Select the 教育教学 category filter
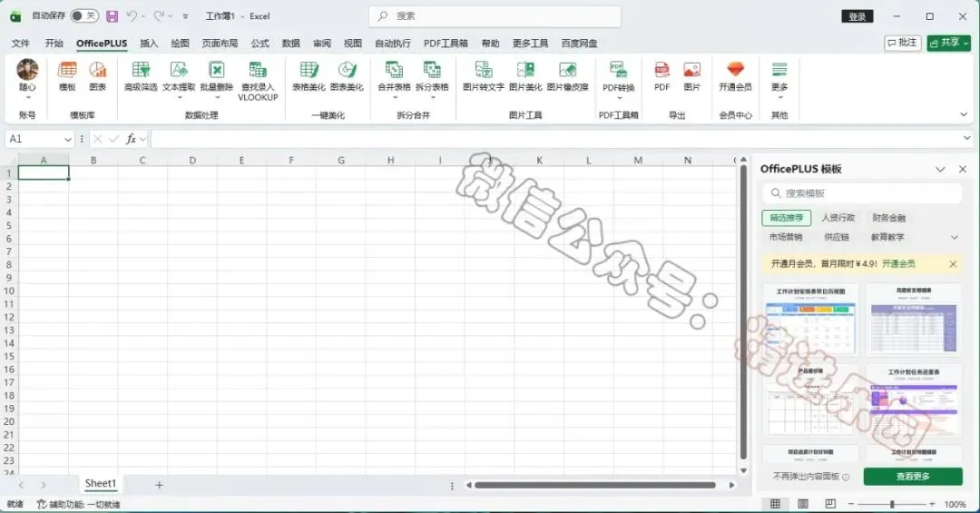Screen dimensions: 980x513 [887, 237]
